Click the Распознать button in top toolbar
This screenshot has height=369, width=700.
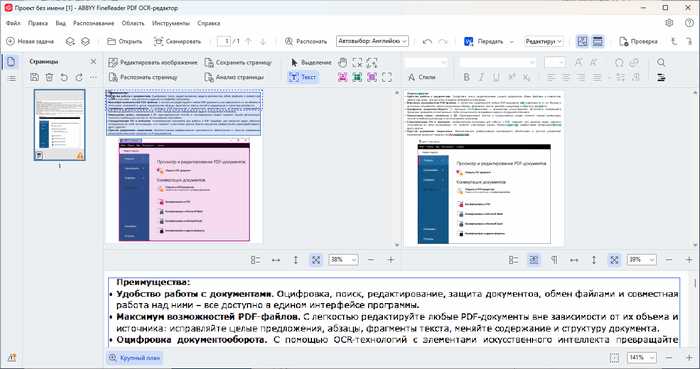(306, 41)
